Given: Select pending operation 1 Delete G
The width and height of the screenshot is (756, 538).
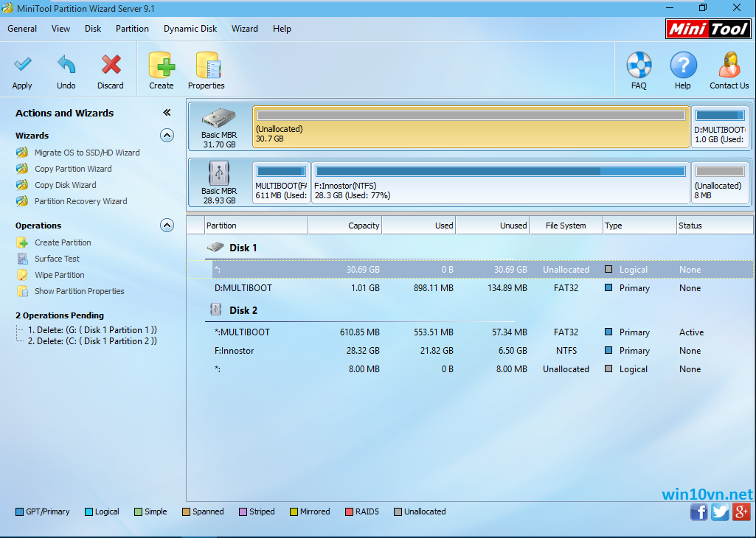Looking at the screenshot, I should pyautogui.click(x=92, y=330).
